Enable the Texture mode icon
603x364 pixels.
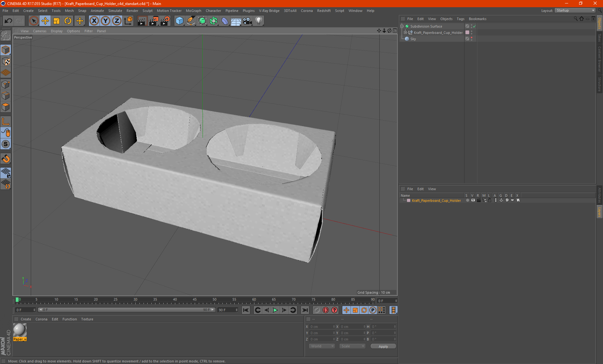coord(6,62)
